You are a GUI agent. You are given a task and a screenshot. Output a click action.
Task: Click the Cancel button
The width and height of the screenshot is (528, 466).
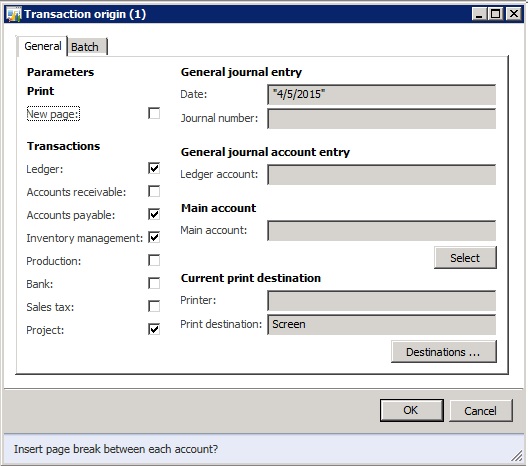point(481,411)
